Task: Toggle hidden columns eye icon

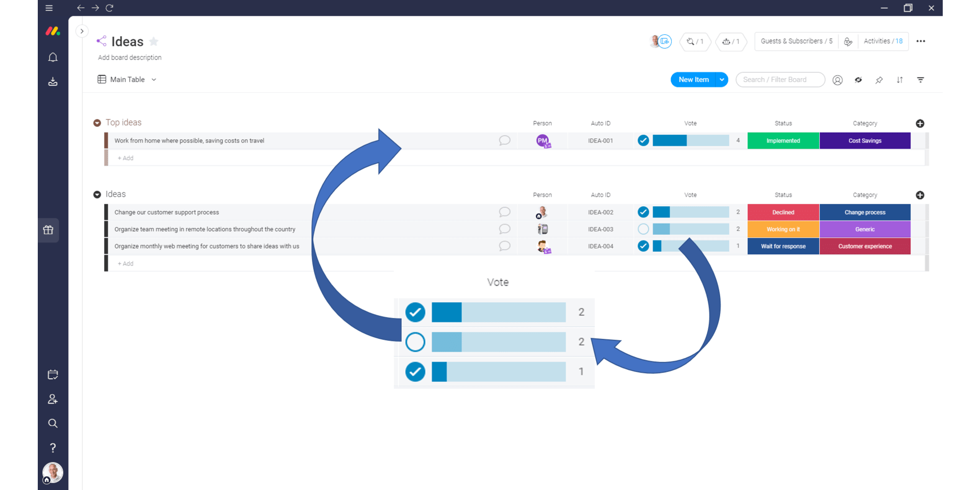Action: (859, 80)
